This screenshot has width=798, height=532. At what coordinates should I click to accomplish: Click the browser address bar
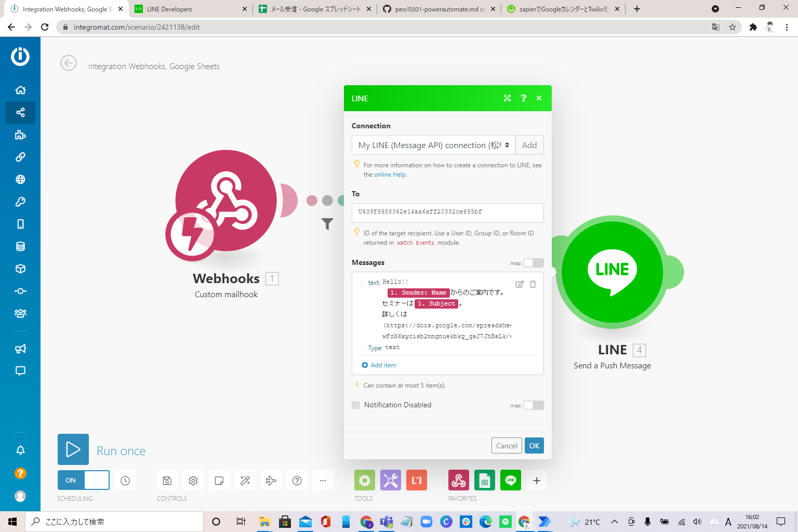pyautogui.click(x=384, y=27)
